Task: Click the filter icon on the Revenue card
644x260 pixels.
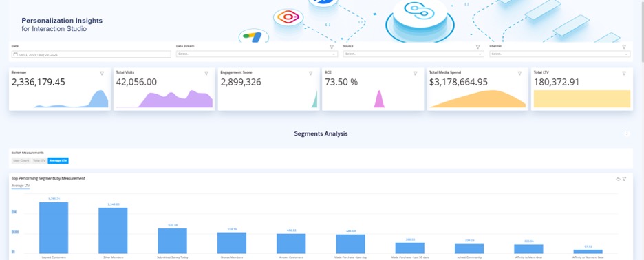Action: click(102, 73)
